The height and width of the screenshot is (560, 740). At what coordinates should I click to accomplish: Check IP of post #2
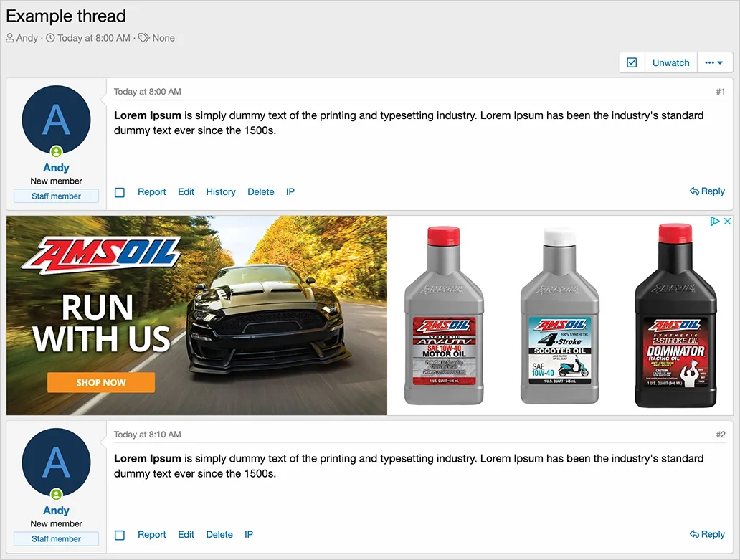click(249, 534)
